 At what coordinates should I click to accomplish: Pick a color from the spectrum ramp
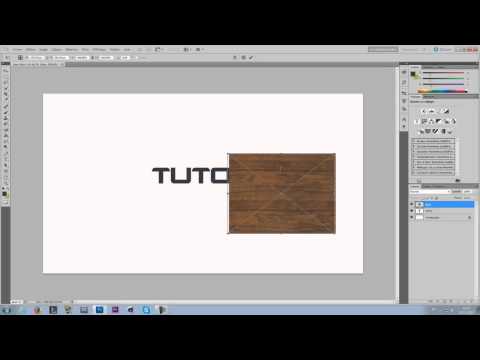point(442,91)
